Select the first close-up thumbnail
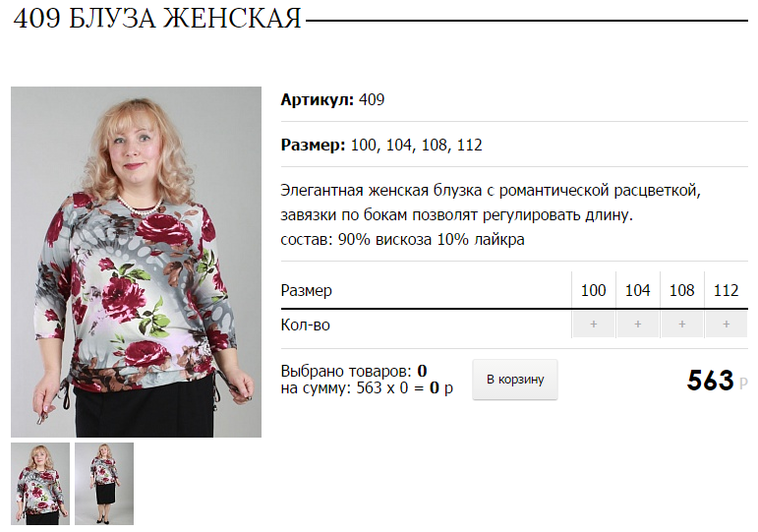This screenshot has height=532, width=758. [40, 484]
